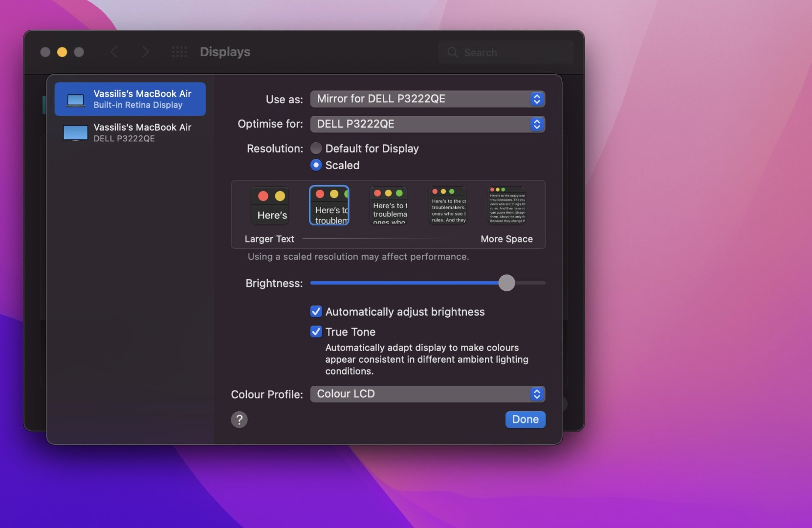Viewport: 812px width, 528px height.
Task: Open help with the question mark button
Action: click(x=239, y=419)
